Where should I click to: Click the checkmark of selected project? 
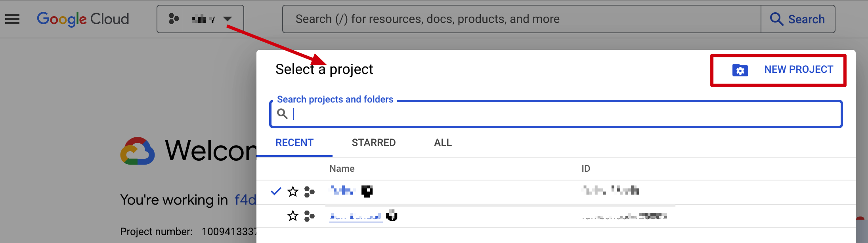(276, 192)
